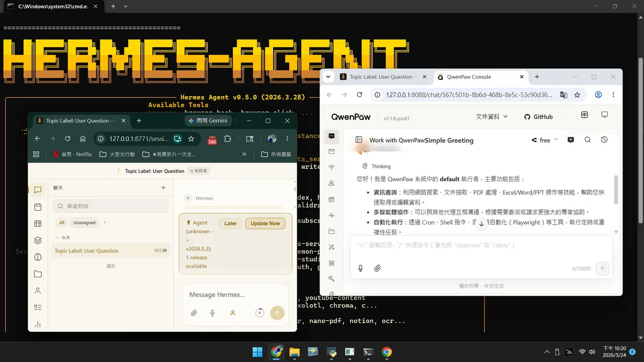Viewport: 644px width, 362px height.
Task: Attach a file with the QwenPaw paperclip icon
Action: click(377, 268)
